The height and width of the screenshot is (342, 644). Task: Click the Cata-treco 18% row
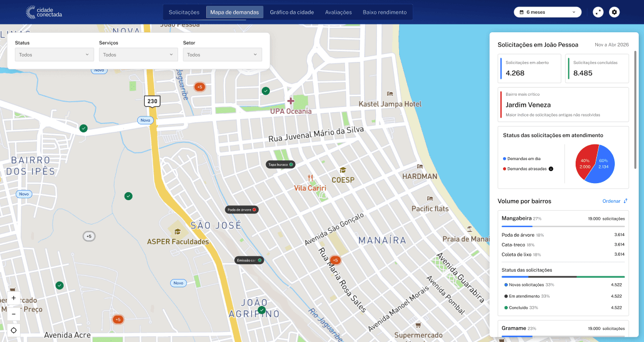pyautogui.click(x=563, y=245)
